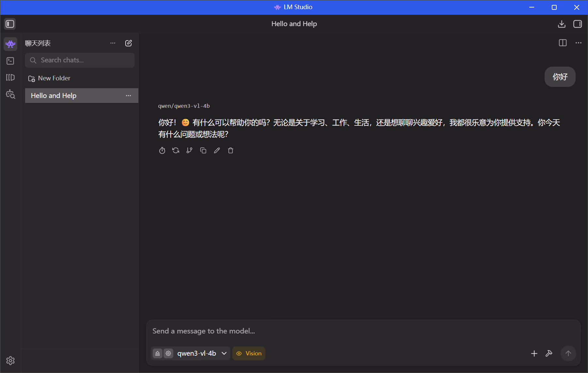
Task: Open the Developer terminal section
Action: coord(10,61)
